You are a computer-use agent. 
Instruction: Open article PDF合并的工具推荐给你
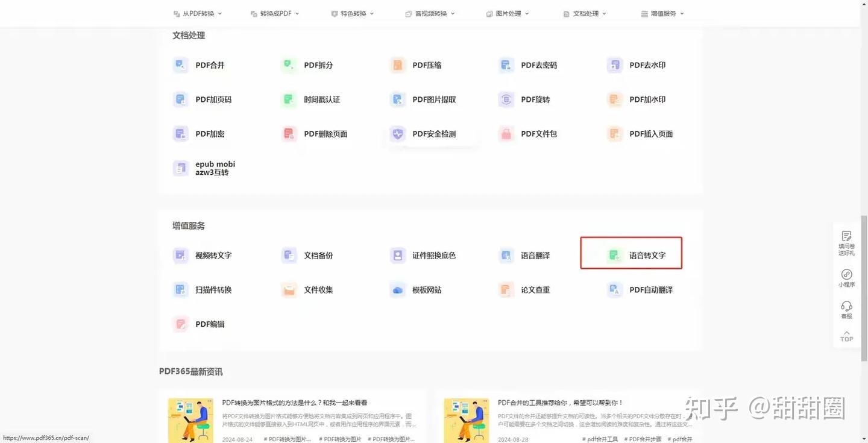click(x=561, y=403)
